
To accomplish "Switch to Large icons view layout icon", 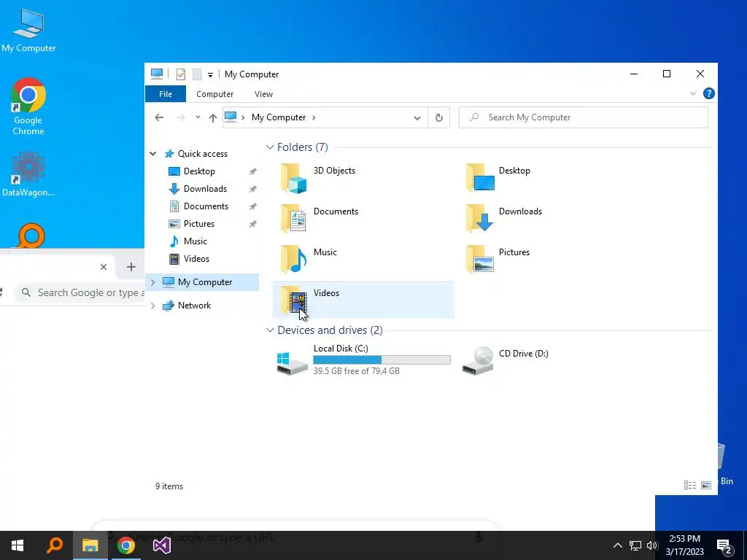I will (706, 485).
